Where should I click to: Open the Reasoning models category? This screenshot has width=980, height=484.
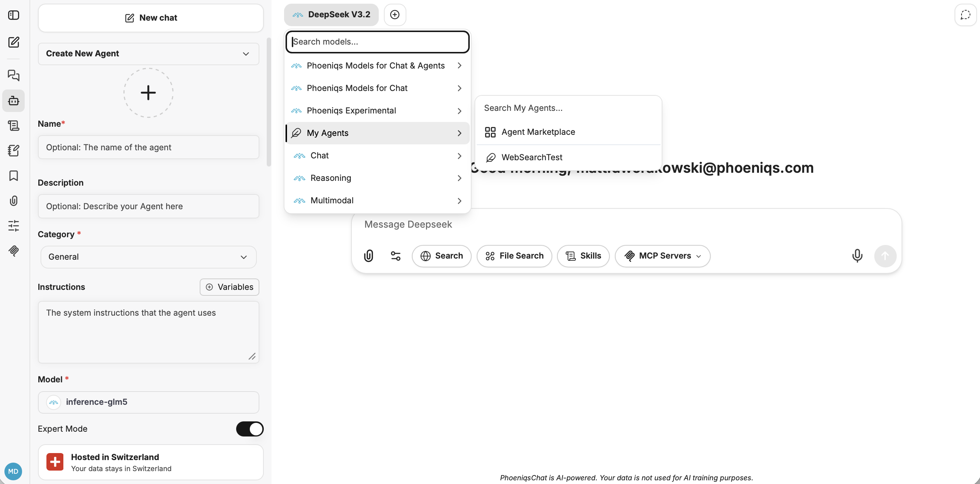(377, 178)
